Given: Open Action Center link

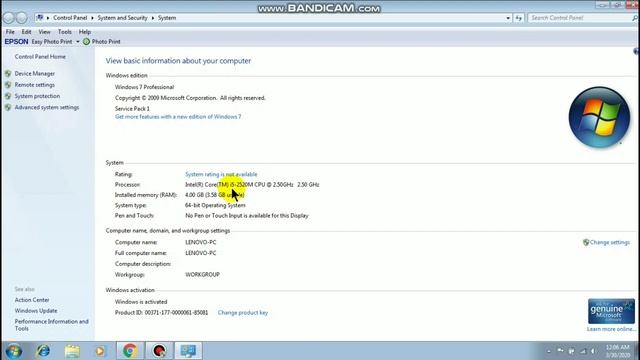Looking at the screenshot, I should click(32, 300).
